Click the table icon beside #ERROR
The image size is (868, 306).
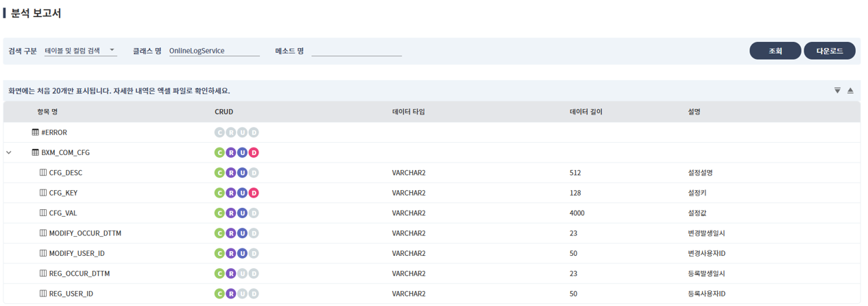[36, 132]
